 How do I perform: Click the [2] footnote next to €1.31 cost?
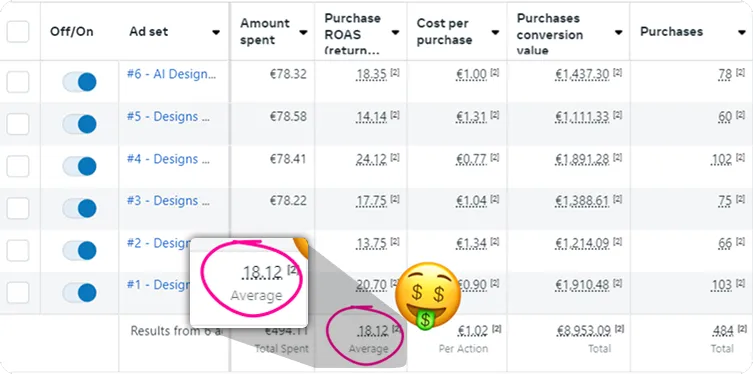495,115
